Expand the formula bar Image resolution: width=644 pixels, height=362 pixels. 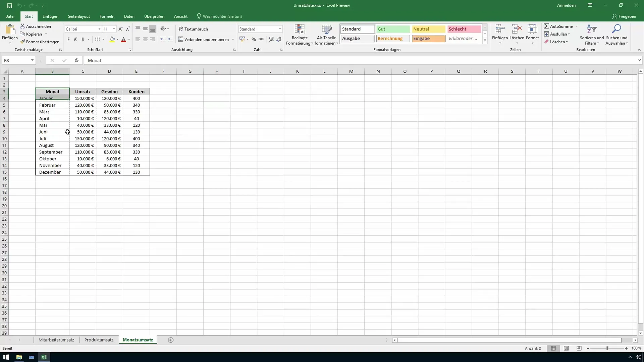[639, 60]
